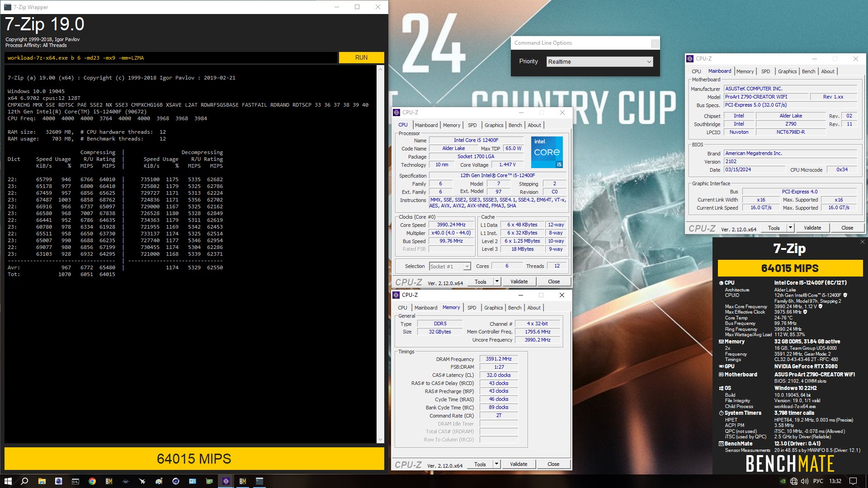Switch to active BenchMate BM taskbar icon
Viewport: 868px width, 488px height.
pos(243,481)
